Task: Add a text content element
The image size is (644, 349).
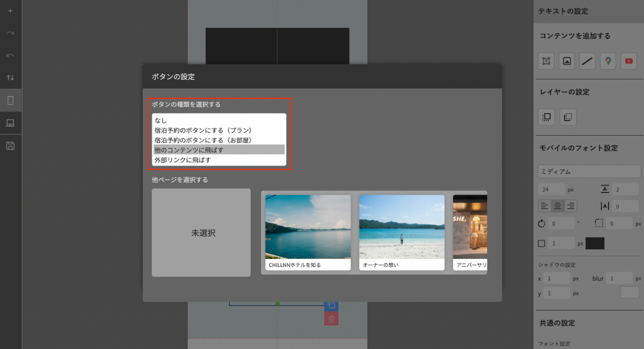Action: [x=546, y=61]
